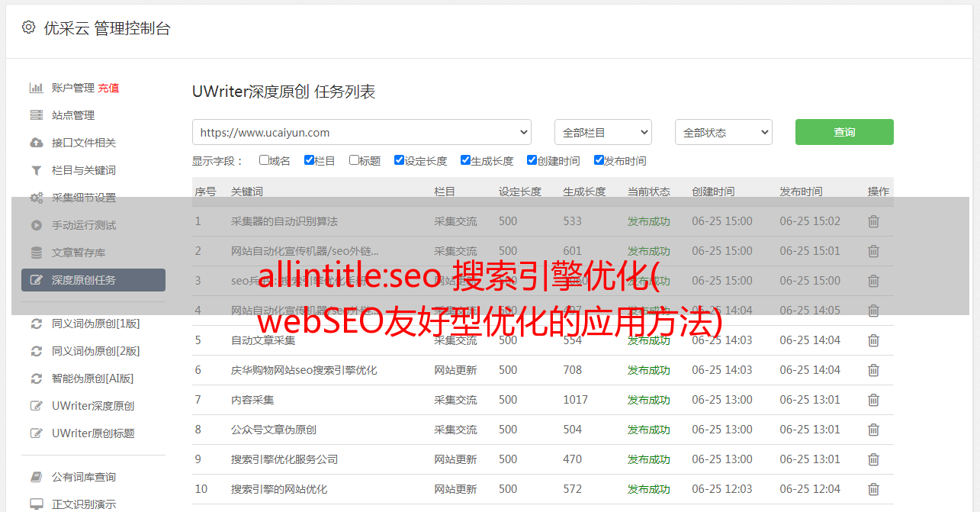Click the refresh icon for 同义词伪原创[1版]
This screenshot has width=980, height=512.
36,324
